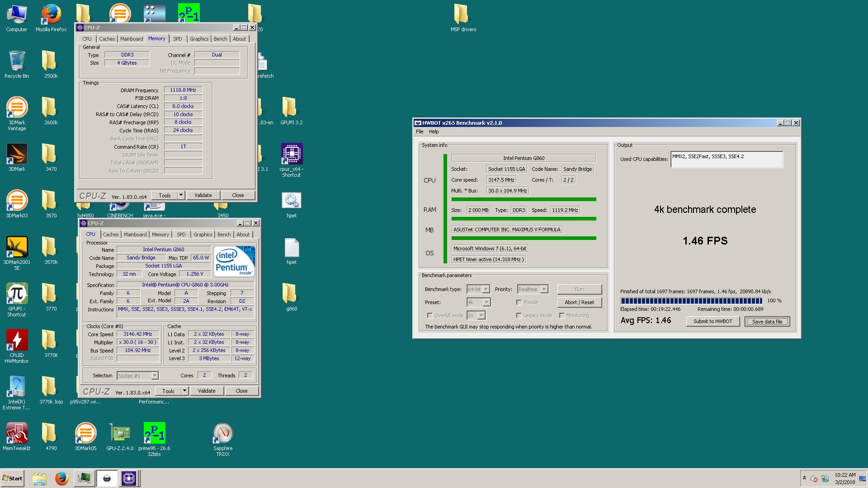Click the Intel Pentium inside logo
This screenshot has width=868, height=488.
pos(234,261)
